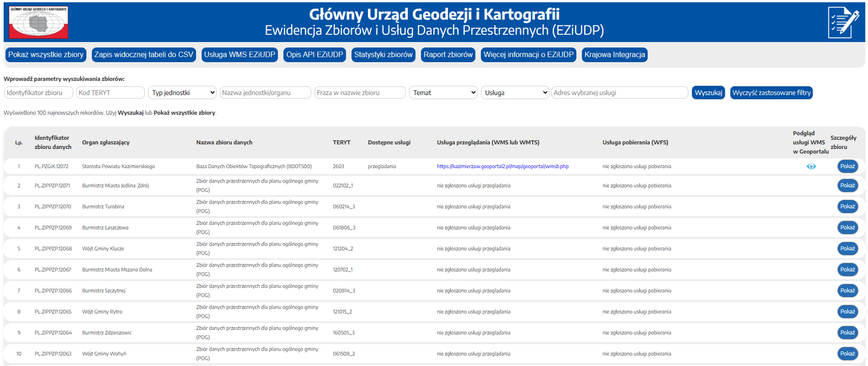
Task: Select TERYT code 020814_3
Action: click(344, 291)
